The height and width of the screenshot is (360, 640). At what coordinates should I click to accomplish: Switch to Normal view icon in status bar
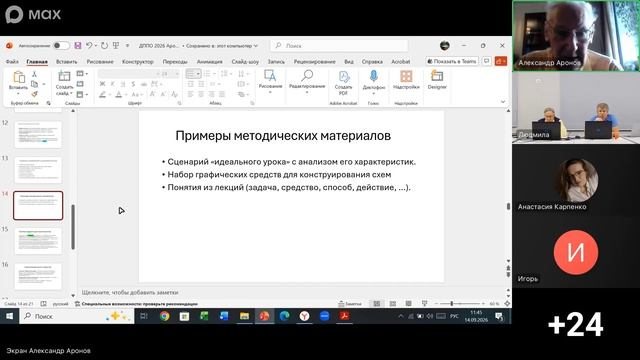click(x=377, y=304)
